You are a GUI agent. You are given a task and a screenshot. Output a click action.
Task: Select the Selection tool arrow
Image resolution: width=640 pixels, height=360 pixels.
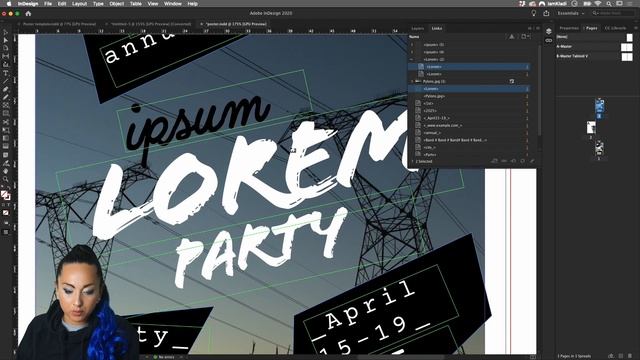tap(5, 32)
